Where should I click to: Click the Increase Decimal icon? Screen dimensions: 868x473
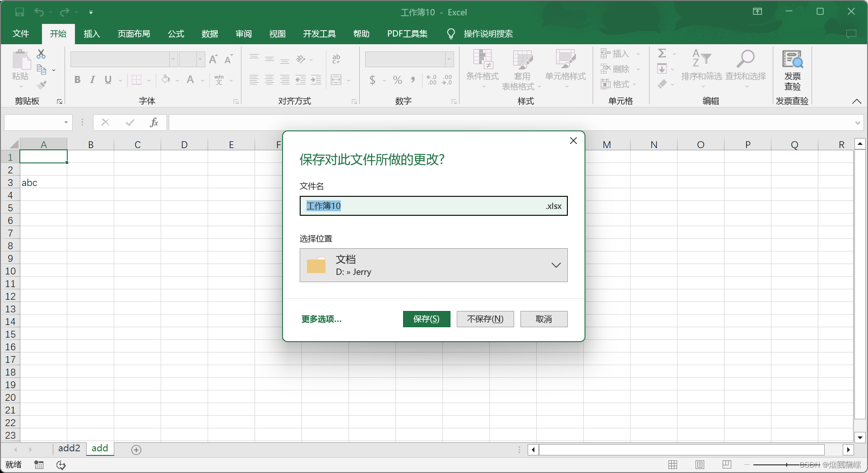(x=432, y=80)
